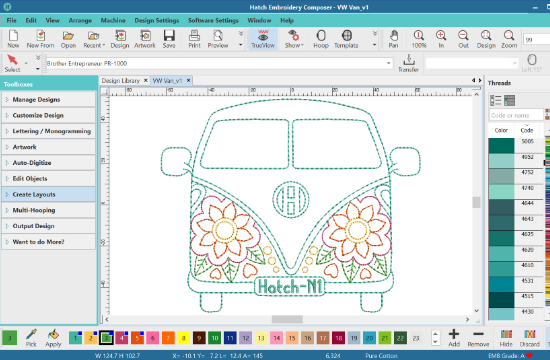Expand the Create Layouts toolbox
The width and height of the screenshot is (550, 360).
pos(49,194)
